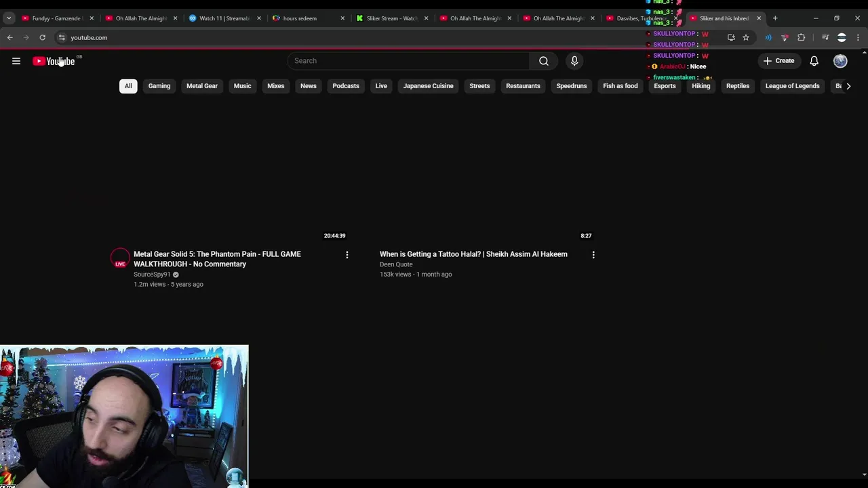Close the Watch 11 | Streamable tab
The height and width of the screenshot is (488, 868).
pos(259,18)
